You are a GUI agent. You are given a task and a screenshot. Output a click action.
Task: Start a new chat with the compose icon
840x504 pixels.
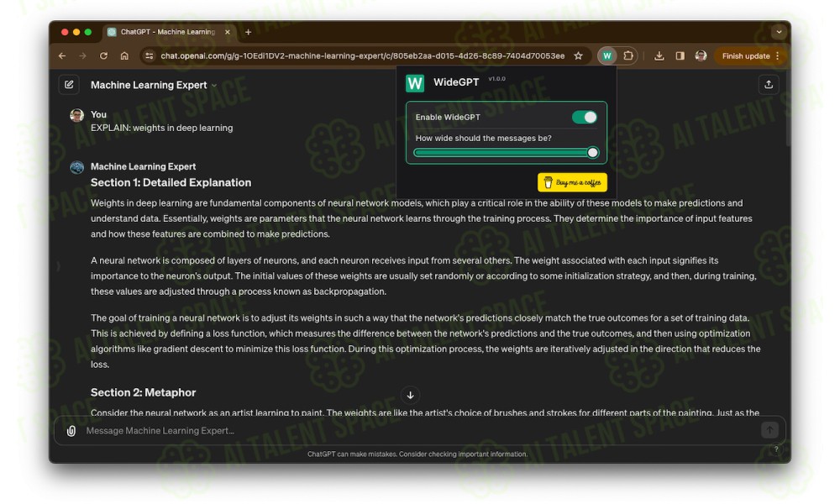(69, 85)
